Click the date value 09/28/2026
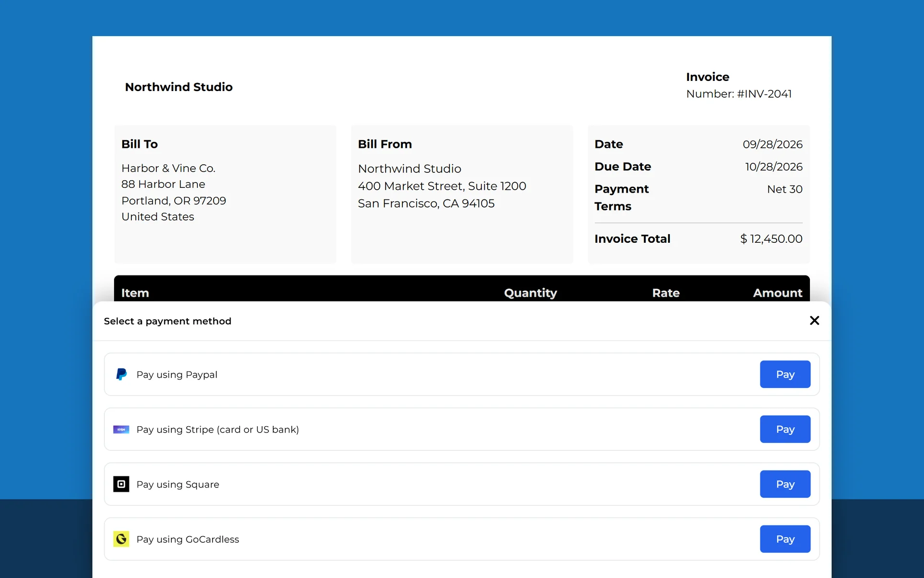This screenshot has height=578, width=924. (x=772, y=144)
